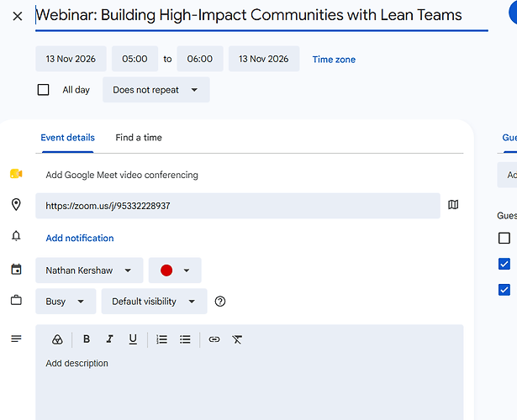The image size is (517, 420).
Task: Attach a Google Drive file to description
Action: click(57, 339)
